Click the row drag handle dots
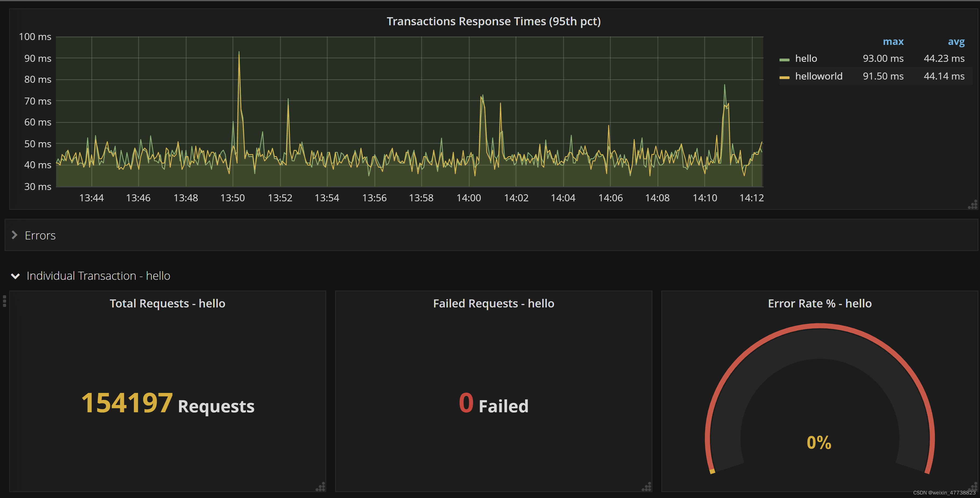Viewport: 980px width, 498px height. point(5,301)
